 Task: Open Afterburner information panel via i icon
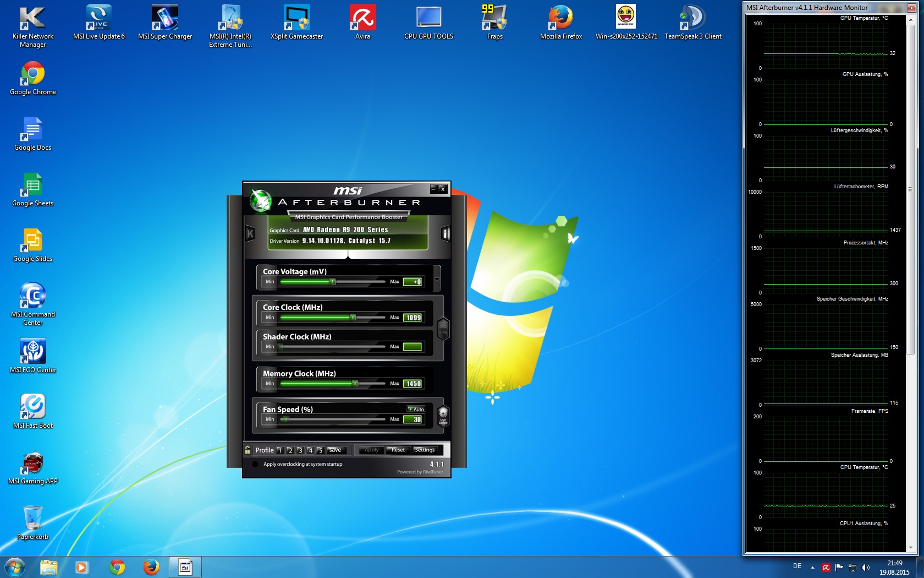pos(446,234)
